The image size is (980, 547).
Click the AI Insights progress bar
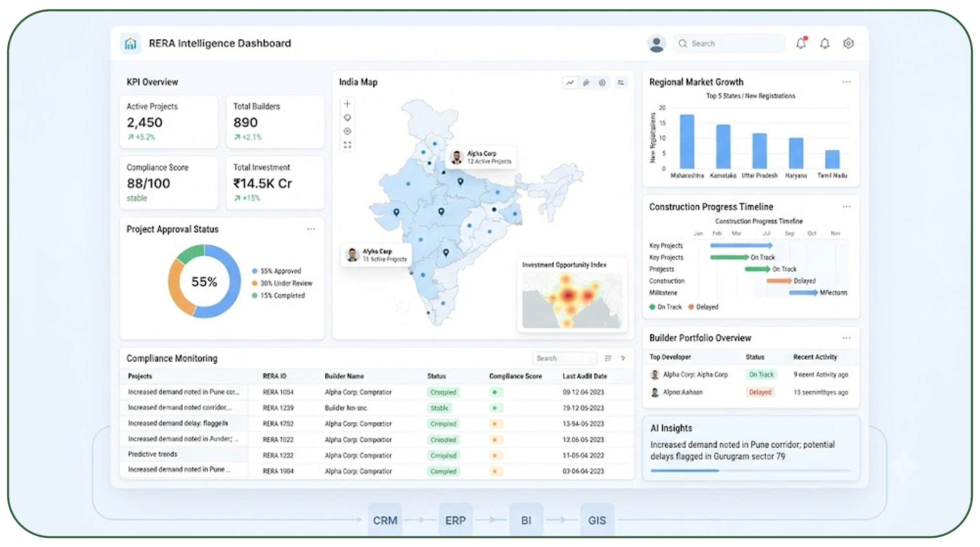[x=751, y=471]
